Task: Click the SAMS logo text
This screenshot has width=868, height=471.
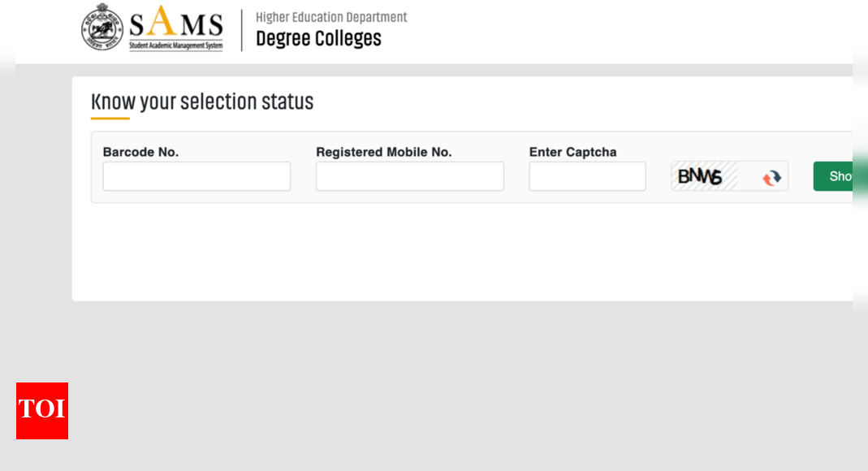Action: (175, 21)
